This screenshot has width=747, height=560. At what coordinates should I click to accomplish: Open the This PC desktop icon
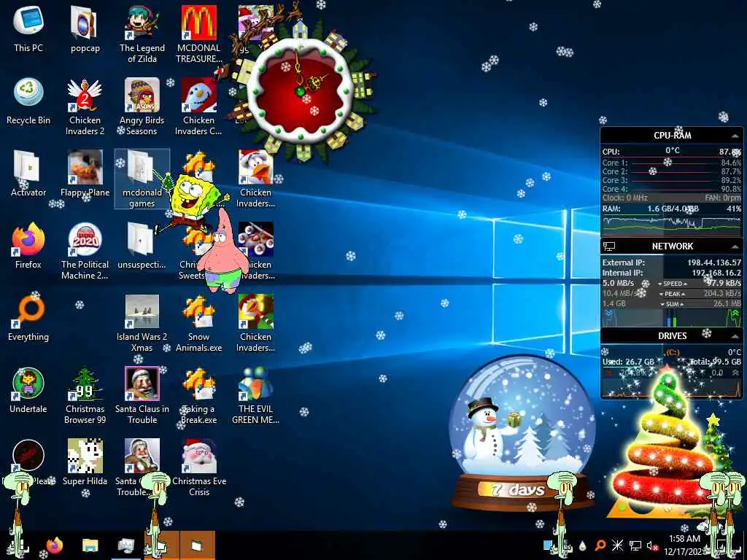pyautogui.click(x=28, y=29)
